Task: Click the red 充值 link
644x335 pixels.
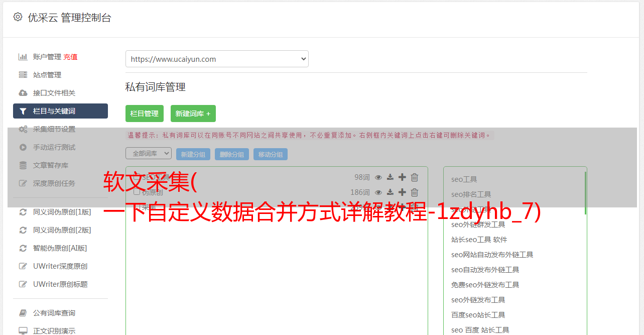Action: (x=70, y=57)
